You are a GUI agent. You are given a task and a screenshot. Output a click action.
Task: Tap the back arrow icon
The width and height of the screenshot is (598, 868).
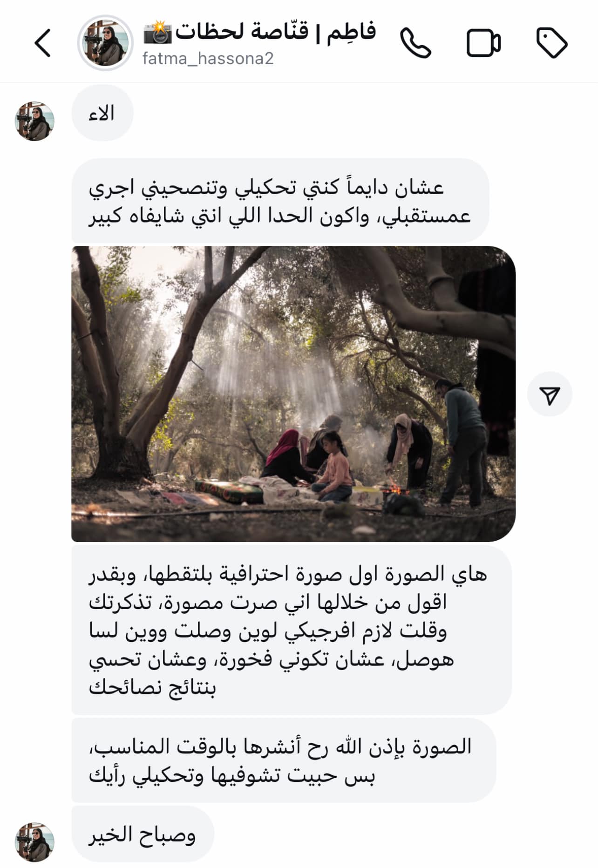click(42, 43)
